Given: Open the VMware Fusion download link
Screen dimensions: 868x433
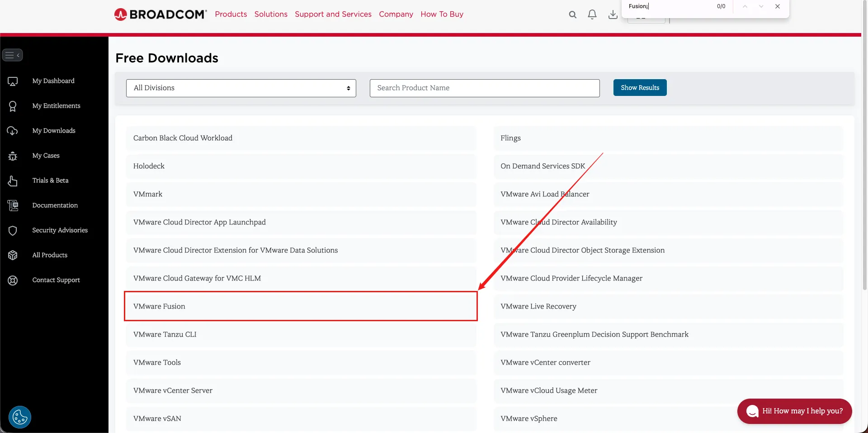Looking at the screenshot, I should click(x=159, y=306).
